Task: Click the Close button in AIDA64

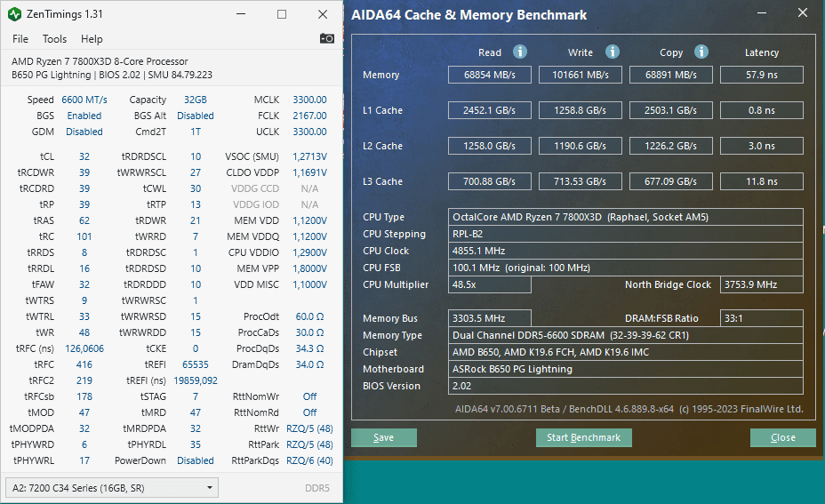Action: pyautogui.click(x=783, y=437)
